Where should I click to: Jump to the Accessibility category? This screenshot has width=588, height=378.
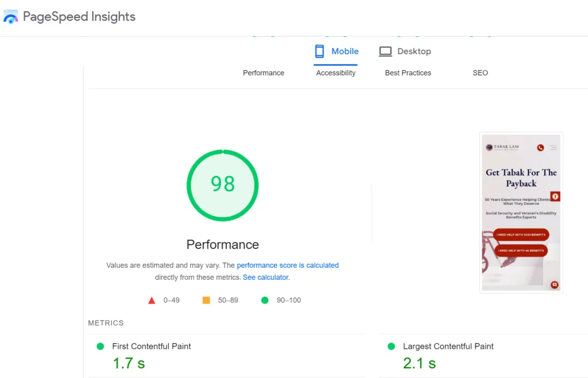(335, 73)
